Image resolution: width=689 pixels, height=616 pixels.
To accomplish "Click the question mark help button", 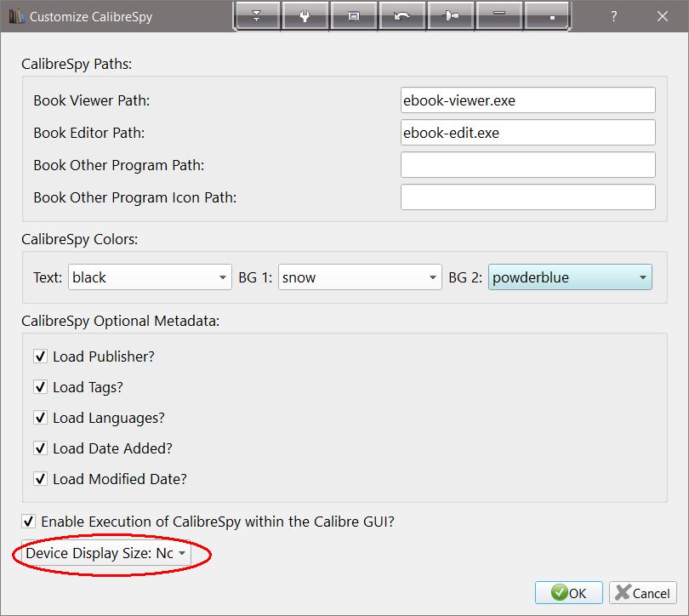I will [614, 17].
